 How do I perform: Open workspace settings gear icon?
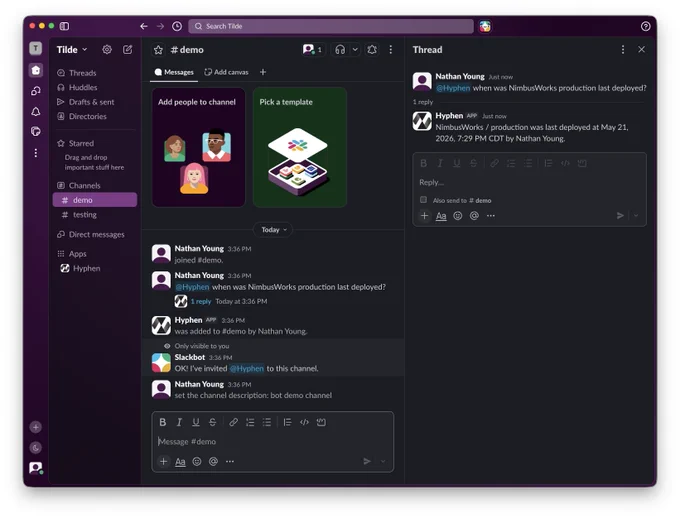[107, 49]
